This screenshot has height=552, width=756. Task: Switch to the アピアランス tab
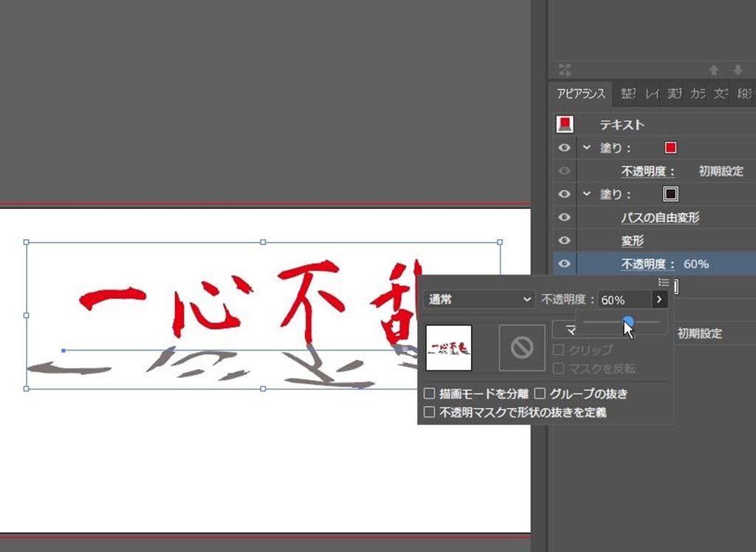(581, 94)
